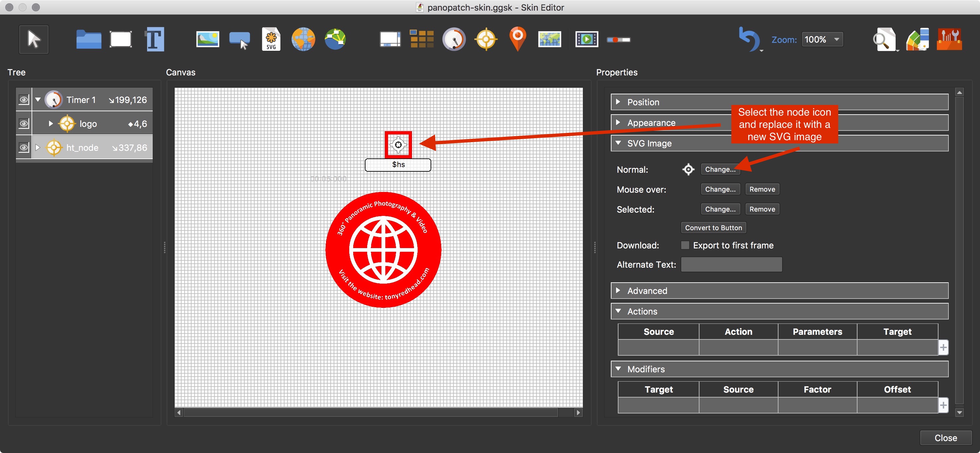
Task: Add a Text Field element
Action: point(154,39)
